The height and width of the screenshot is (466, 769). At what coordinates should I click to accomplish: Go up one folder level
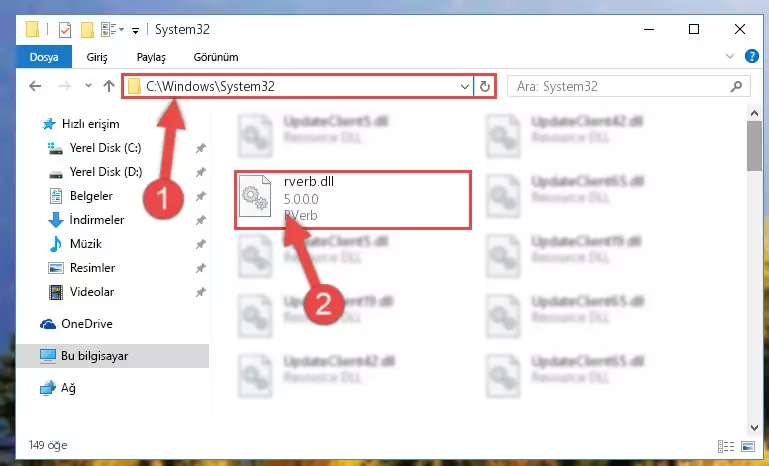pos(109,86)
